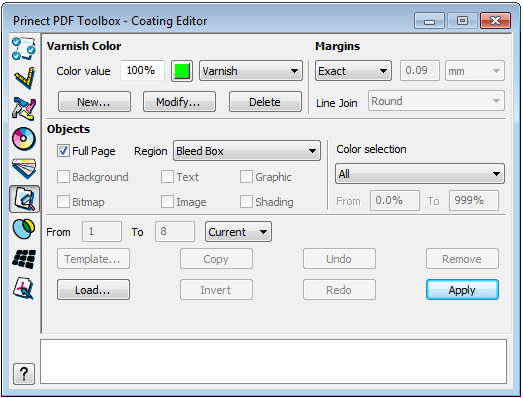Click the color To 999% field
523x398 pixels.
tap(474, 201)
